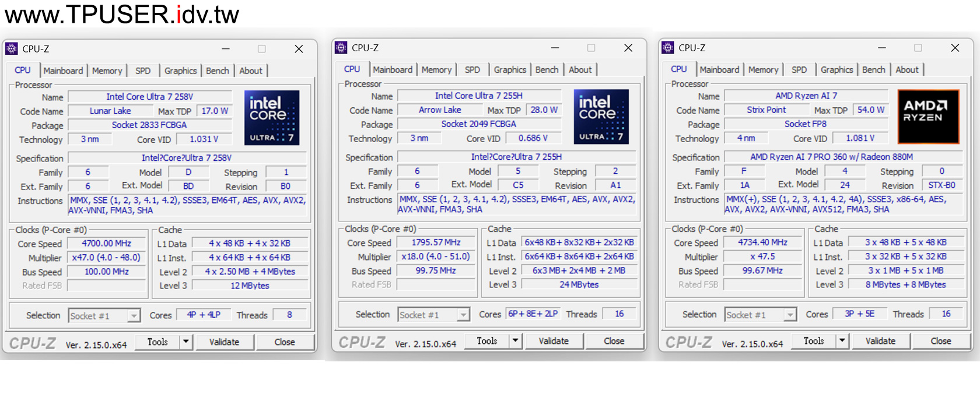Viewport: 980px width, 401px height.
Task: Minimize the Intel Core Ultra 7 255H window
Action: (x=555, y=48)
